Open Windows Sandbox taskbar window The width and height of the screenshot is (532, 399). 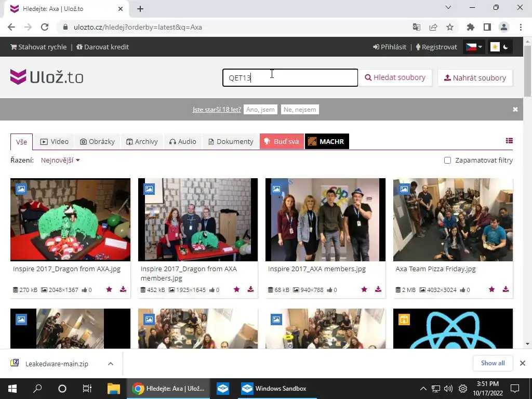coord(277,389)
